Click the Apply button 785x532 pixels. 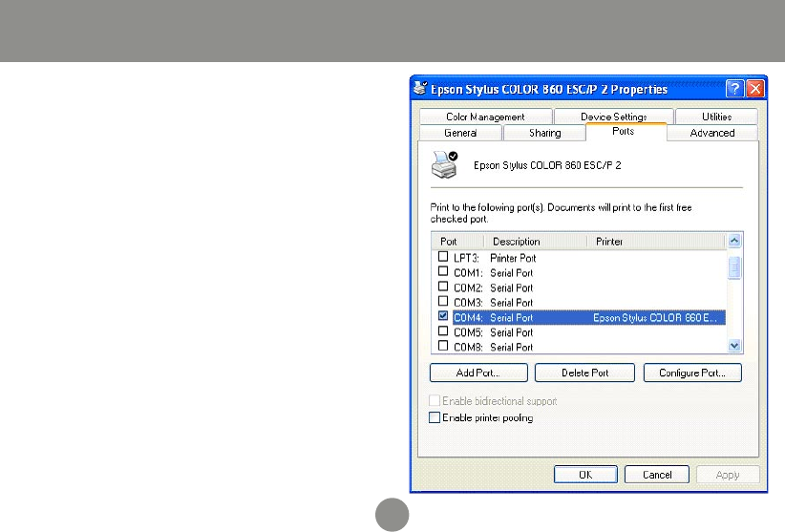coord(728,475)
